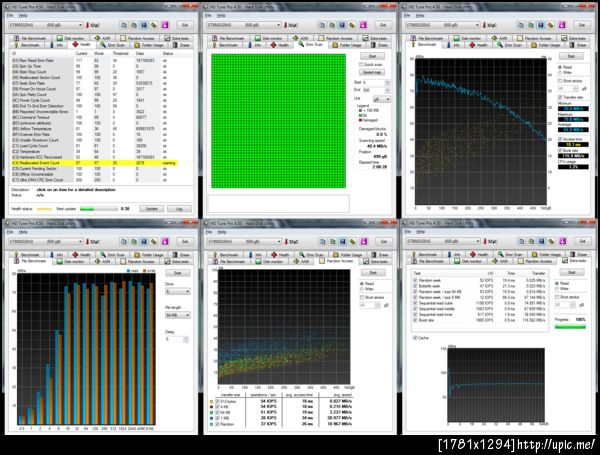Click the Speed map button
The width and height of the screenshot is (600, 455).
[x=372, y=72]
